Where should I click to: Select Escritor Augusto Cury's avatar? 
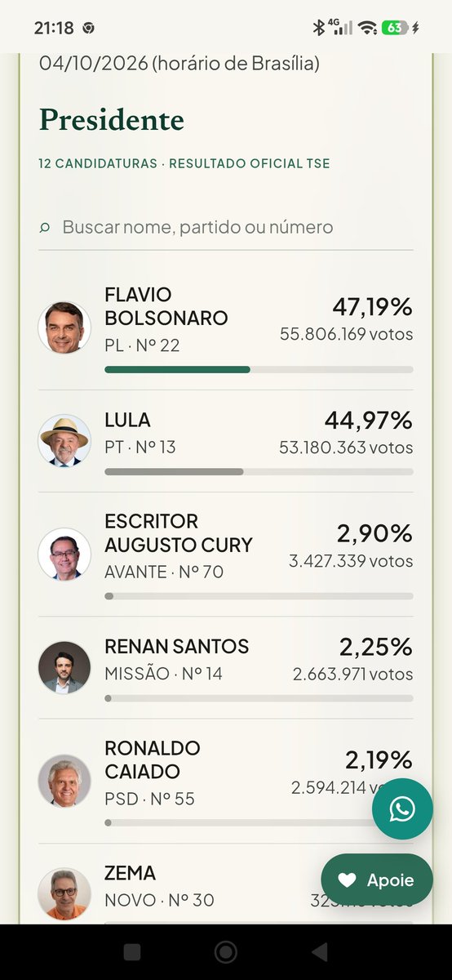(x=64, y=554)
